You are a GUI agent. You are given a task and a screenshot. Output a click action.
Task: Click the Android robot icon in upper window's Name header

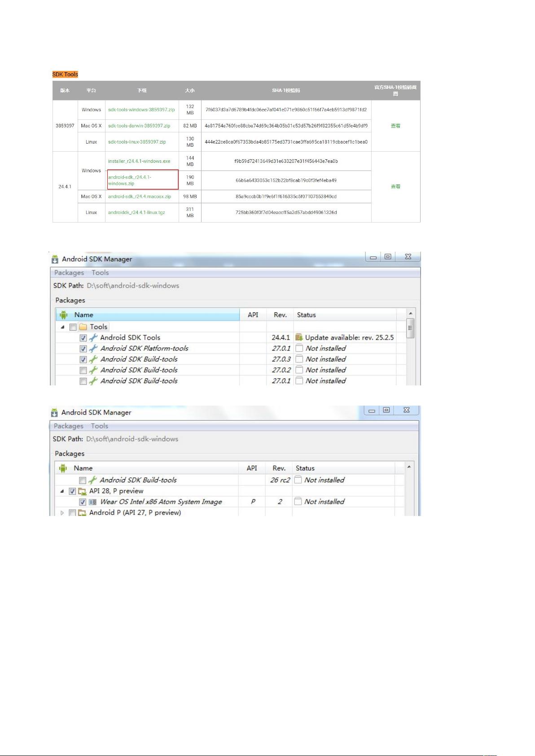point(64,315)
